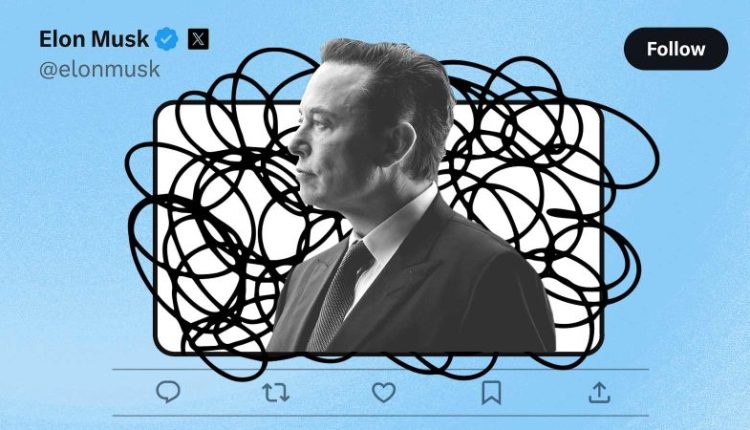This screenshot has height=430, width=750.
Task: Share the post via the upload arrow icon
Action: [599, 393]
